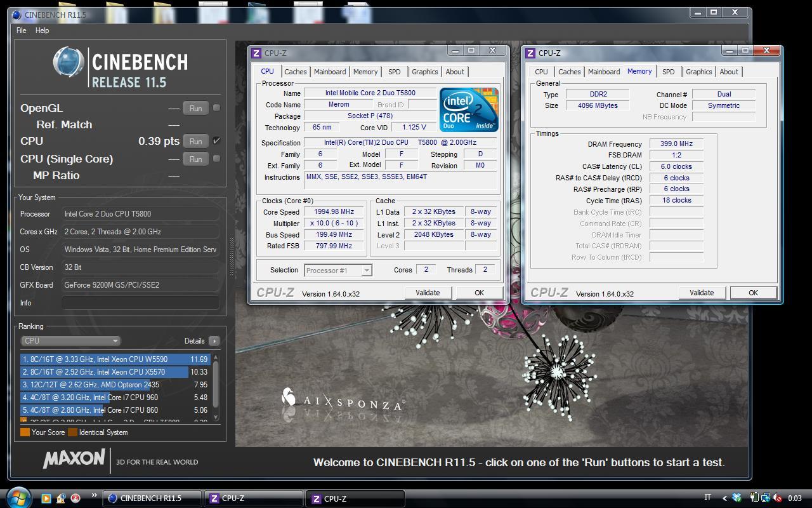
Task: Run the CPU benchmark
Action: tap(195, 142)
